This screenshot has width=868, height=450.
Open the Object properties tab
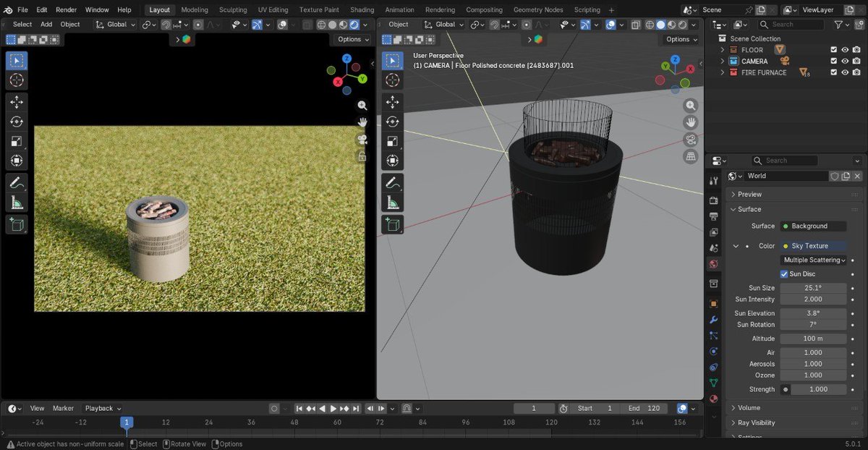[x=714, y=303]
